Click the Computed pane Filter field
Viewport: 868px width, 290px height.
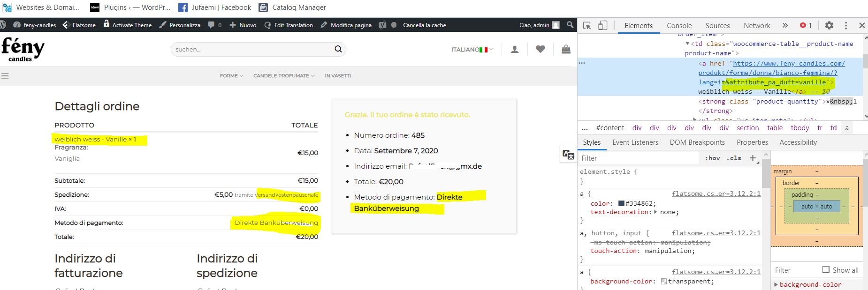click(x=795, y=270)
